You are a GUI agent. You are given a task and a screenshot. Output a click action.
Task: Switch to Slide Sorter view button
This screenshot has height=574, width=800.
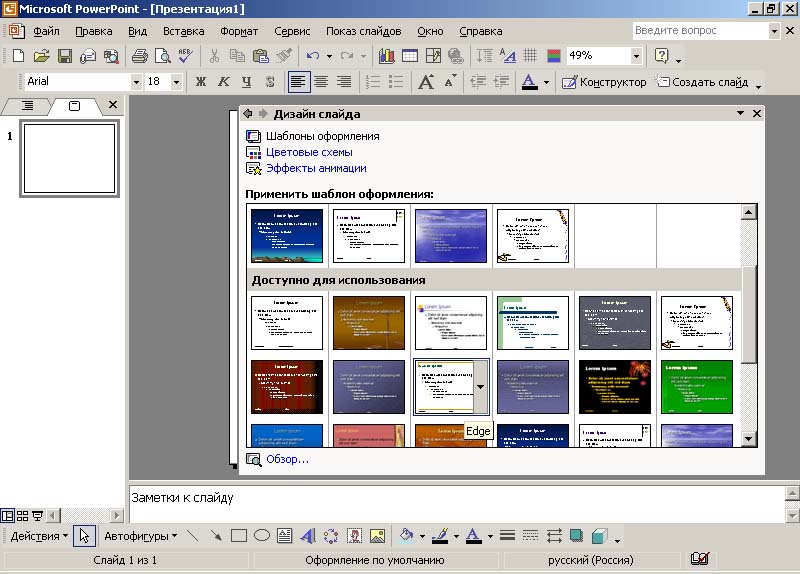[x=22, y=516]
